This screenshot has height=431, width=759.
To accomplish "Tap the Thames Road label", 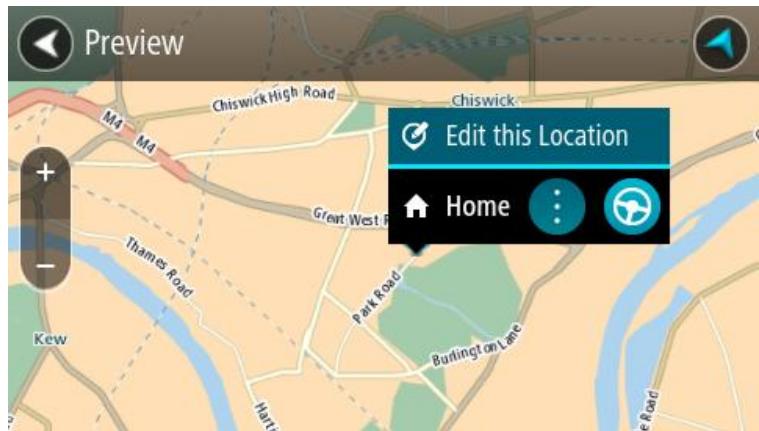I will tap(159, 267).
